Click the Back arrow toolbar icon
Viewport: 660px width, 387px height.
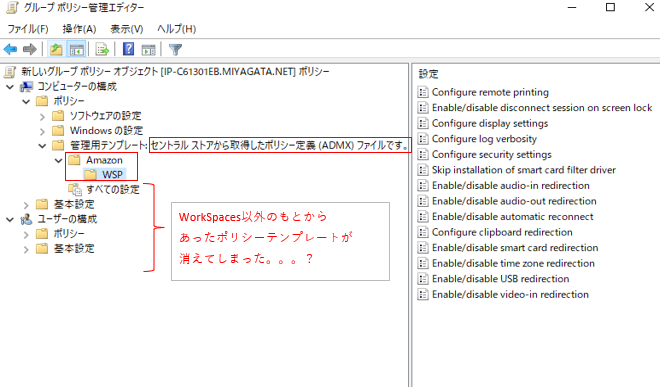pos(10,50)
